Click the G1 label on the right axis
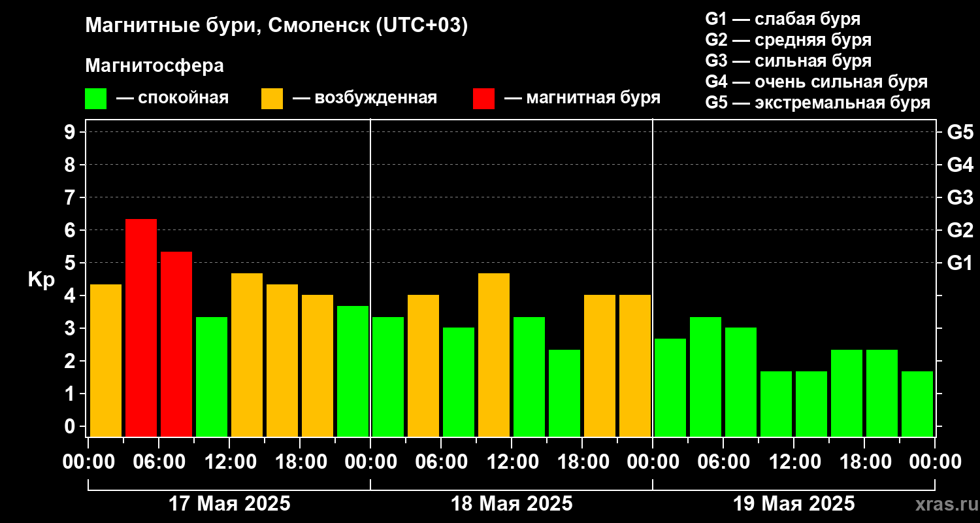Screen dimensions: 980x523 pyautogui.click(x=960, y=263)
